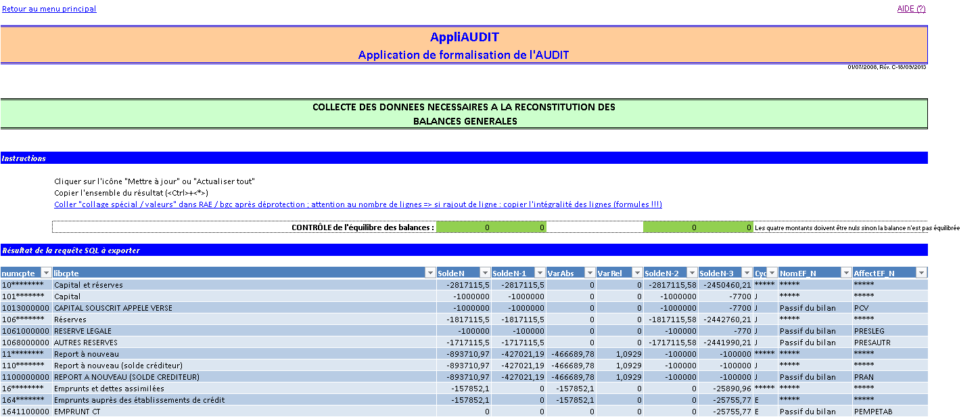Select the PRAN cell in AffectEF_N

890,377
